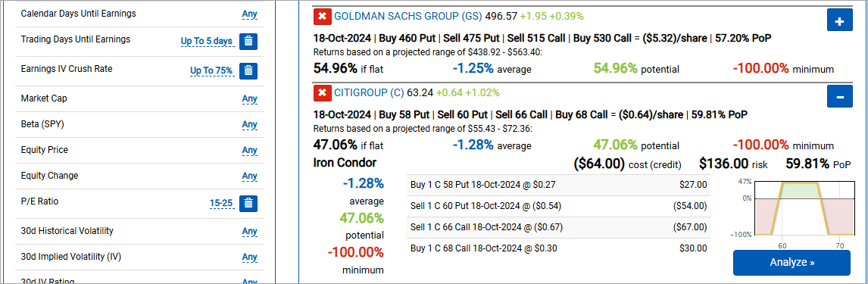The height and width of the screenshot is (284, 868).
Task: Remove Citigroup result with red X
Action: point(322,93)
